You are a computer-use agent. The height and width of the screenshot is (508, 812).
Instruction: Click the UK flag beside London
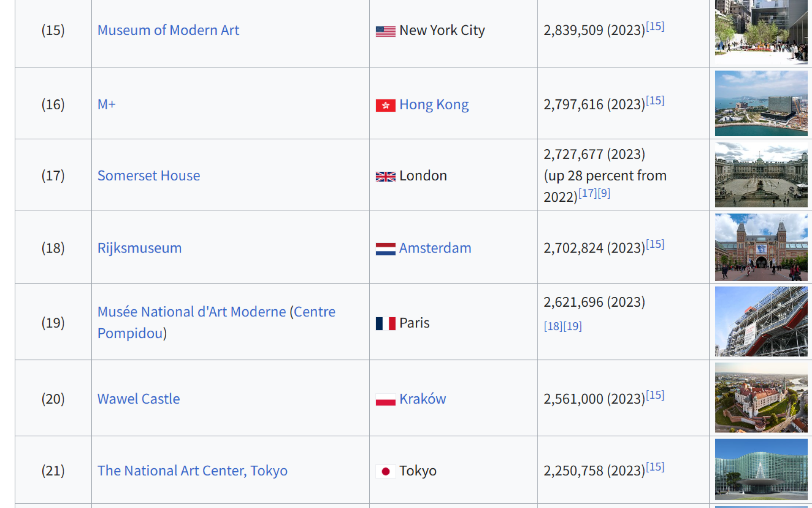click(x=385, y=176)
